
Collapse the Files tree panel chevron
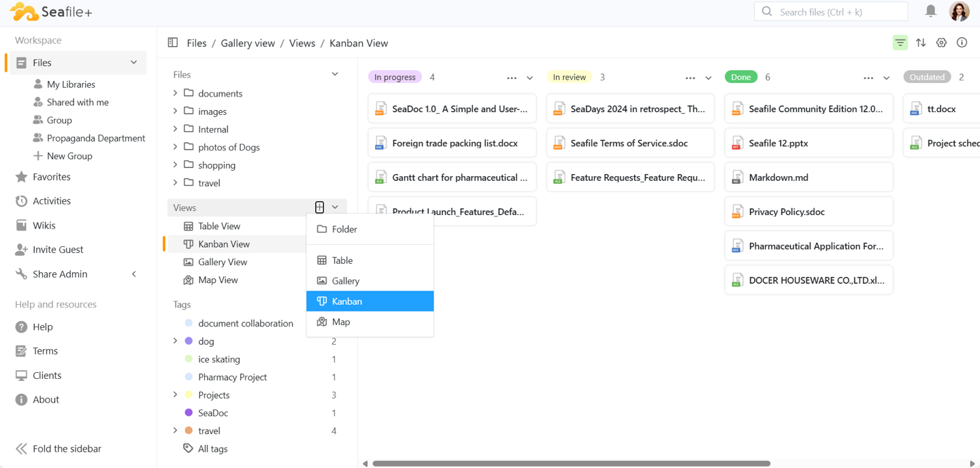point(335,74)
